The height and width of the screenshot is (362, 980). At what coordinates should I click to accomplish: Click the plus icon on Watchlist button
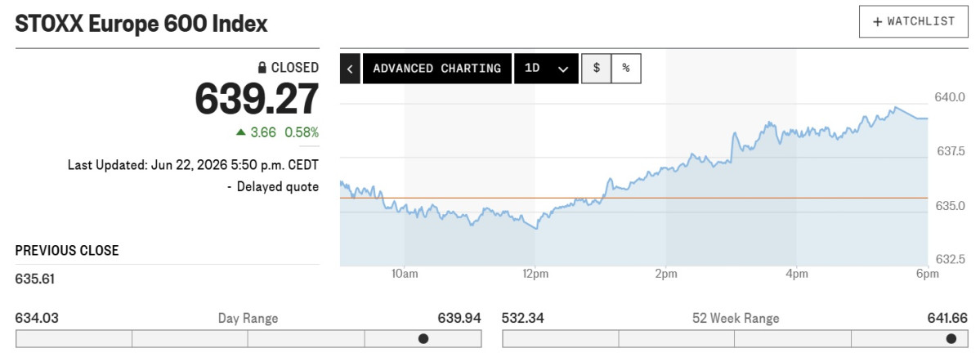[878, 22]
